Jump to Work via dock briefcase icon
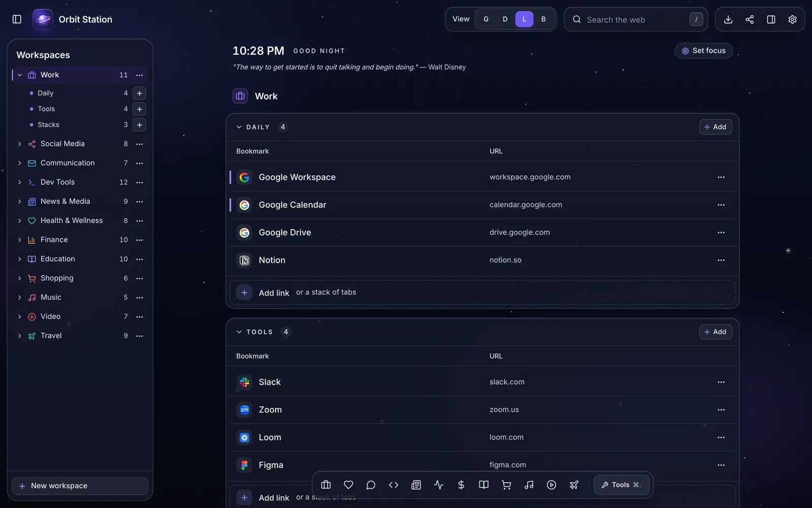812x508 pixels. (x=326, y=485)
